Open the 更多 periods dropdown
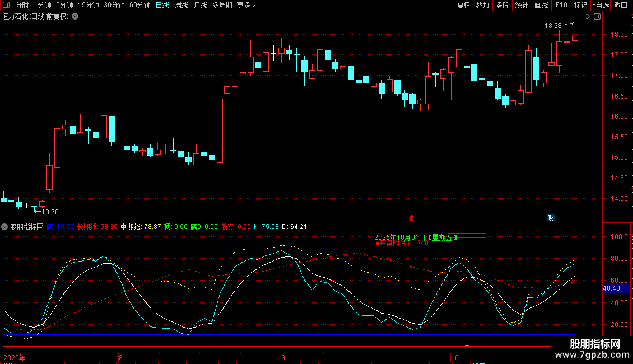This screenshot has height=364, width=633. (x=246, y=5)
